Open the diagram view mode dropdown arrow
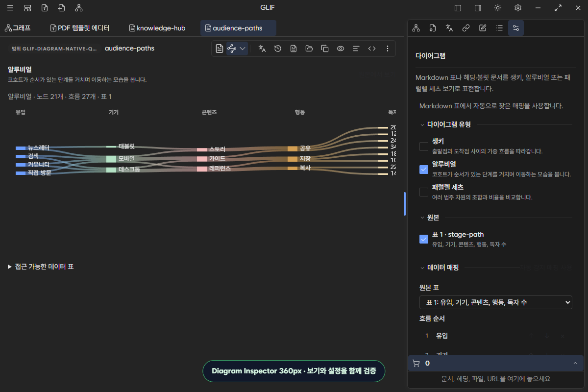This screenshot has width=588, height=392. click(x=243, y=49)
